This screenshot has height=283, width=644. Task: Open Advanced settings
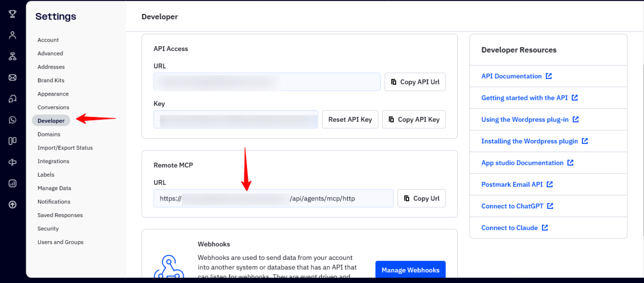pyautogui.click(x=50, y=54)
